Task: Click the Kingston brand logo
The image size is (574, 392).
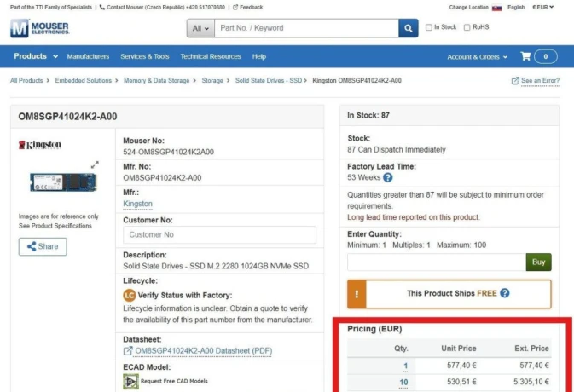Action: (x=40, y=145)
